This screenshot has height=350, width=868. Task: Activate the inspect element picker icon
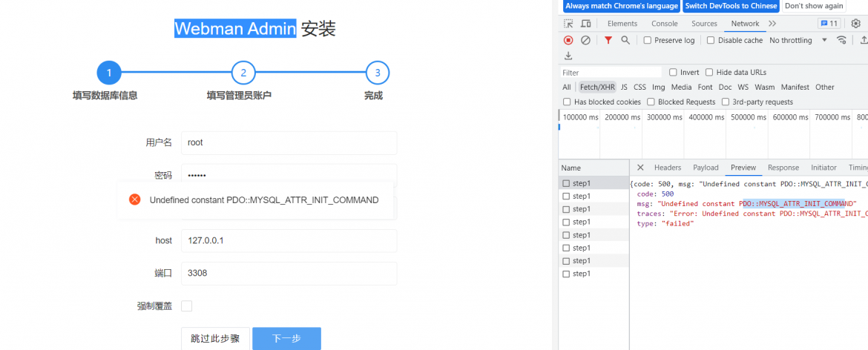click(568, 23)
